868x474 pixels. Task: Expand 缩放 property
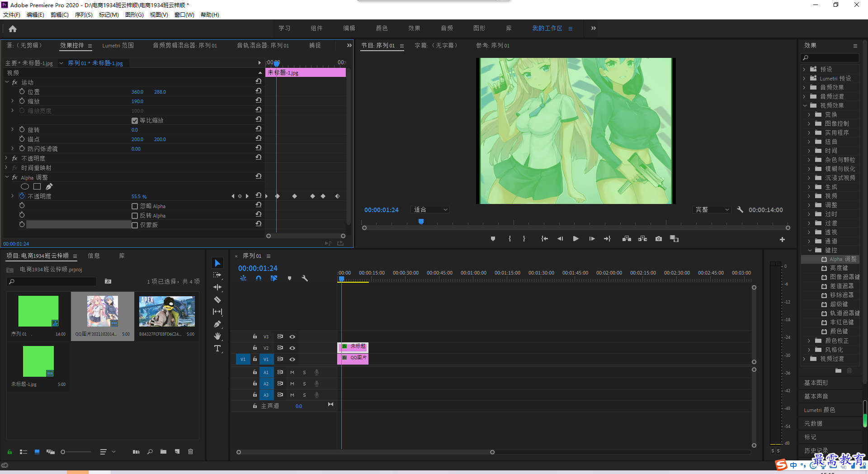pyautogui.click(x=13, y=101)
